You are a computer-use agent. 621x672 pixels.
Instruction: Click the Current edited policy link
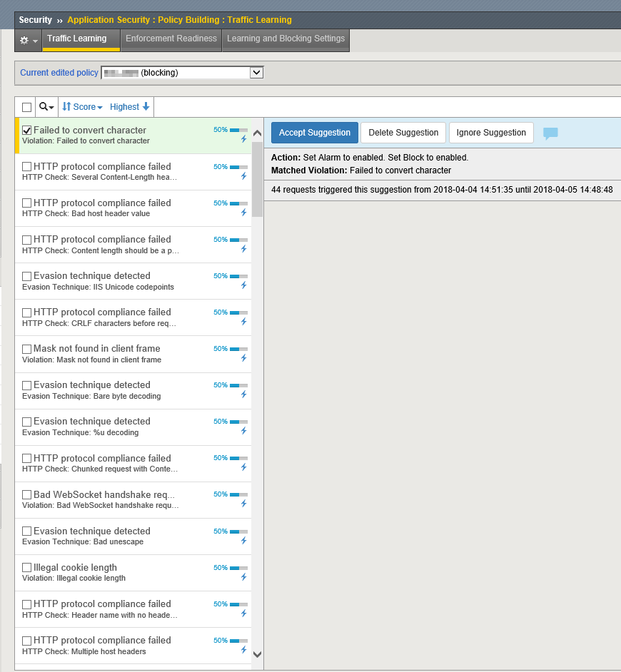59,73
